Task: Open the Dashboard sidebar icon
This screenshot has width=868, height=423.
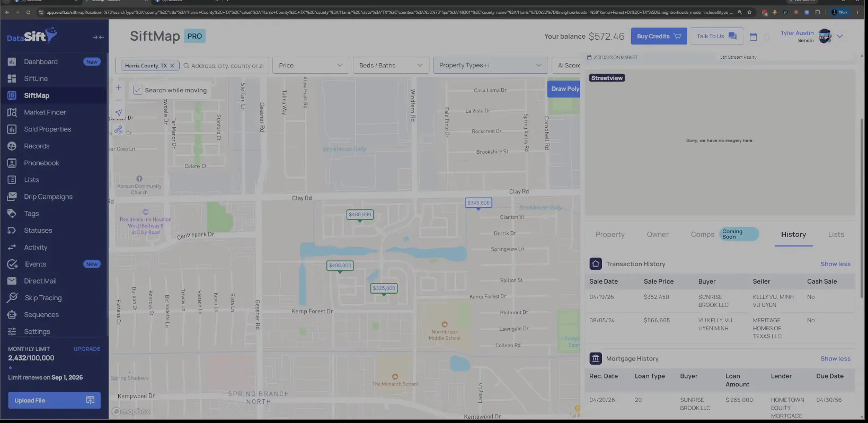Action: 12,61
